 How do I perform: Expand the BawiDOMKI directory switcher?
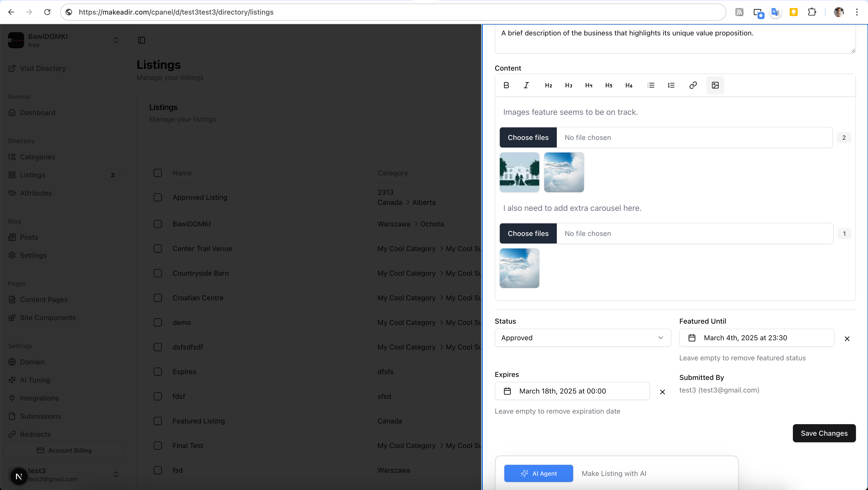116,40
